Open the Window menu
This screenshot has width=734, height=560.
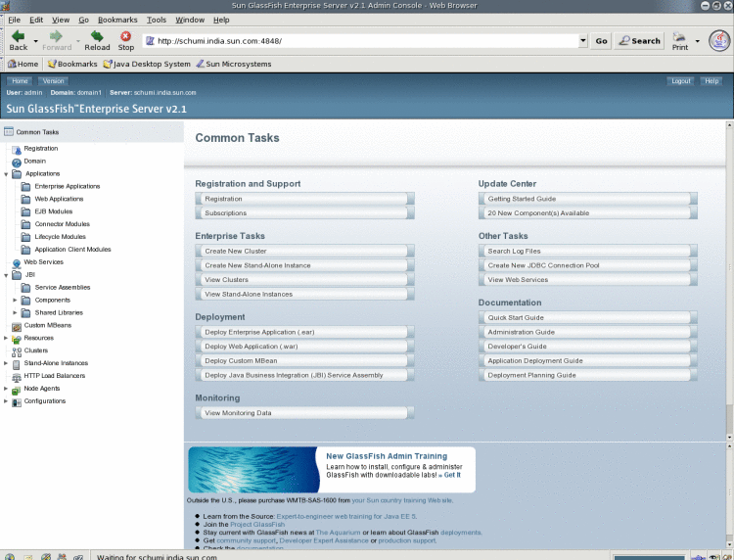pos(190,20)
